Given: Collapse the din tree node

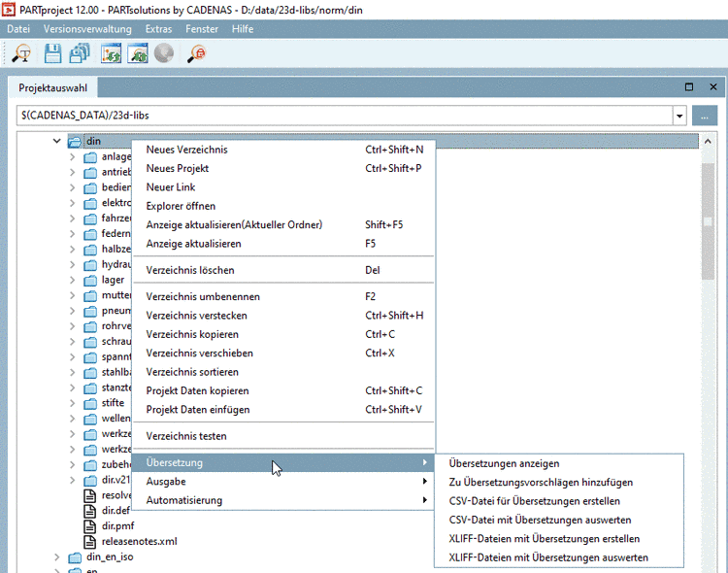Looking at the screenshot, I should (x=56, y=141).
